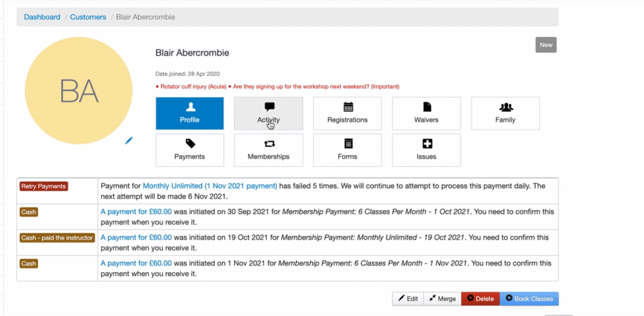Open the Forms tile
The image size is (644, 316).
[x=347, y=150]
